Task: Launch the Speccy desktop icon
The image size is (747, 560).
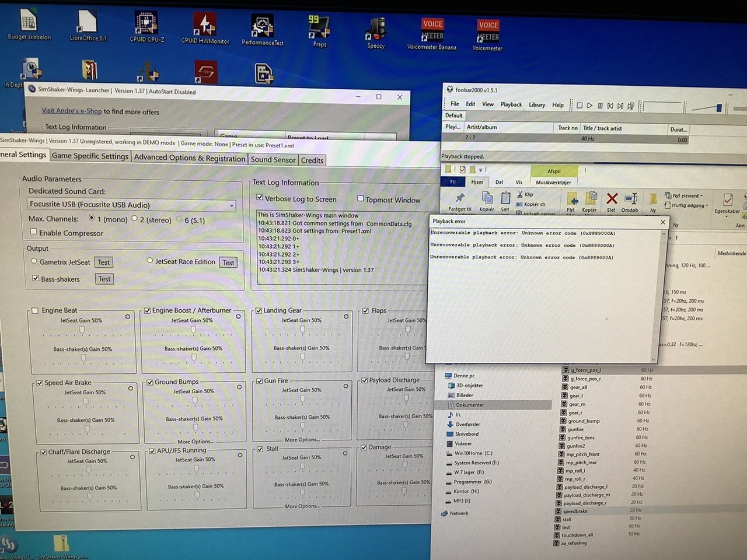Action: pos(376,34)
